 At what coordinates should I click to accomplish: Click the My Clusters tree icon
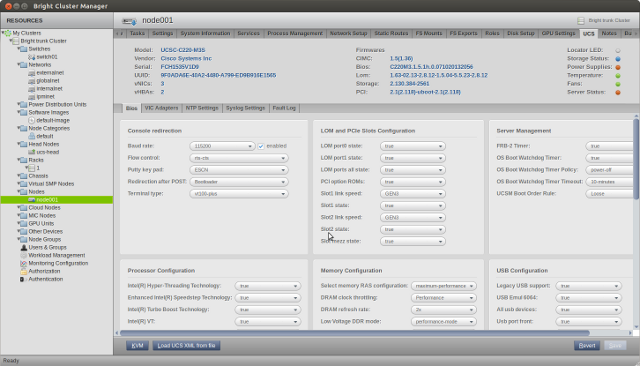click(8, 33)
